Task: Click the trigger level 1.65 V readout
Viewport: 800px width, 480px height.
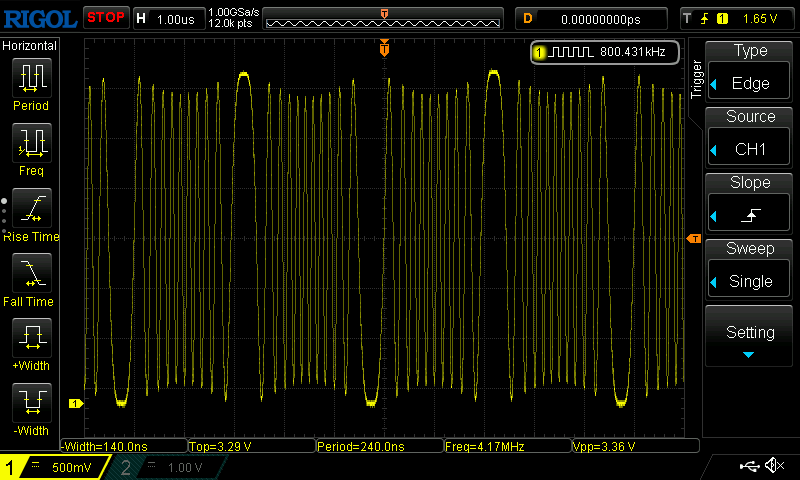Action: pyautogui.click(x=760, y=19)
